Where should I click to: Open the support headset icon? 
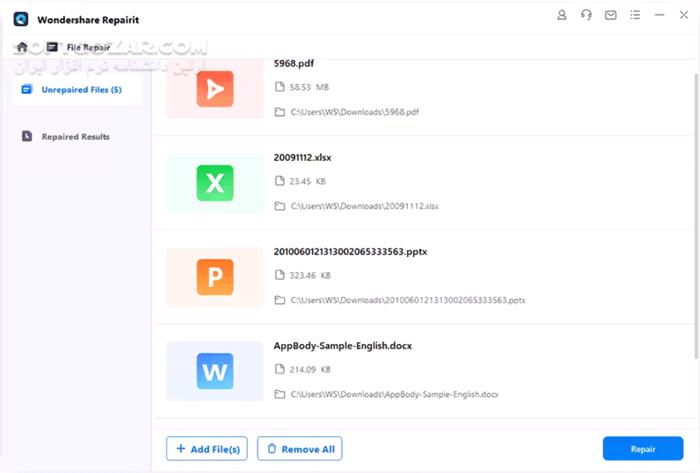(586, 15)
